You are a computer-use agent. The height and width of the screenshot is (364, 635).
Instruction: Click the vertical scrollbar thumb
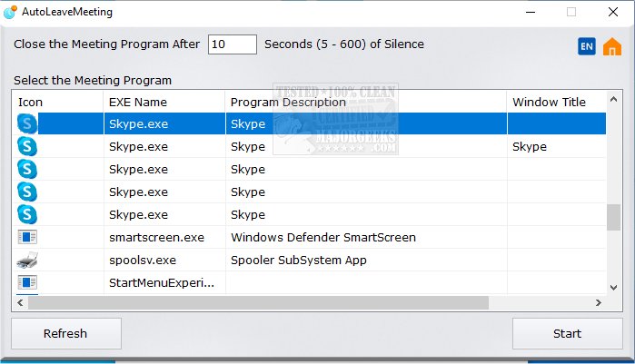[614, 217]
